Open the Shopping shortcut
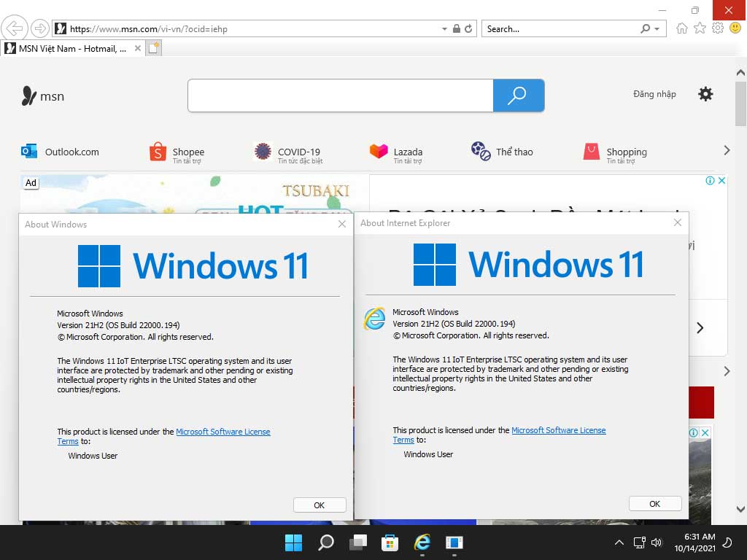 point(615,153)
